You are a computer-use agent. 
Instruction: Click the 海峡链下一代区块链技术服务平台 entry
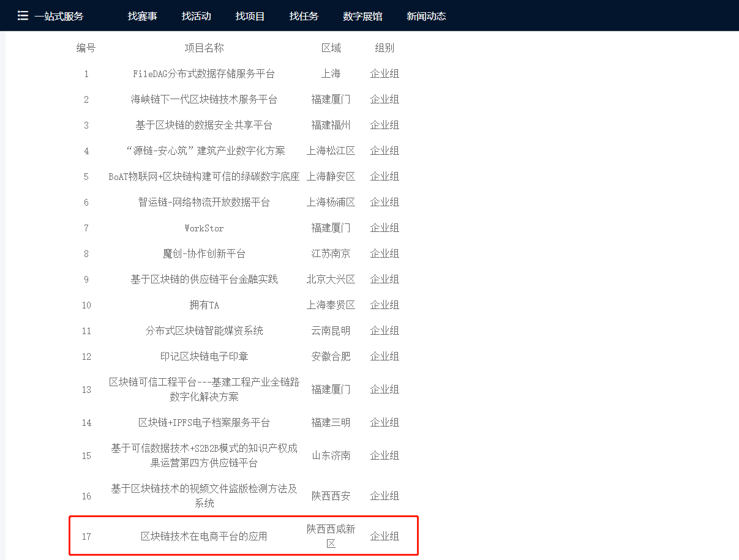(x=204, y=99)
